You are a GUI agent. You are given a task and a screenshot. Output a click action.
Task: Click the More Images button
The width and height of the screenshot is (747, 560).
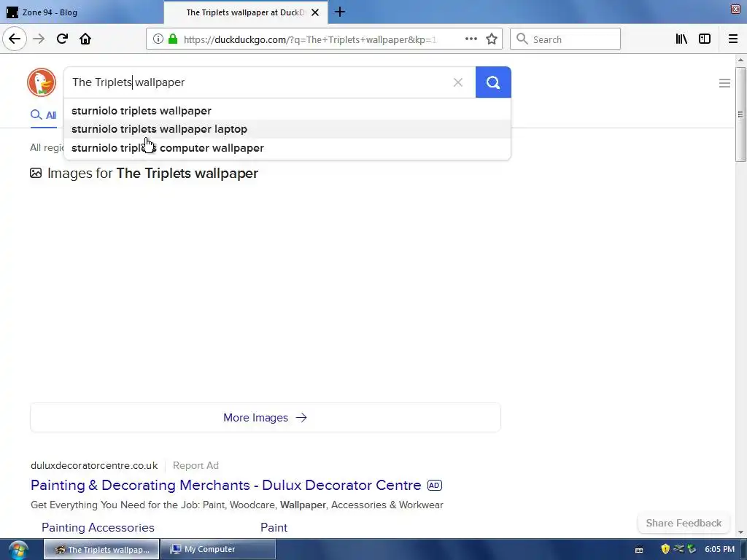266,418
